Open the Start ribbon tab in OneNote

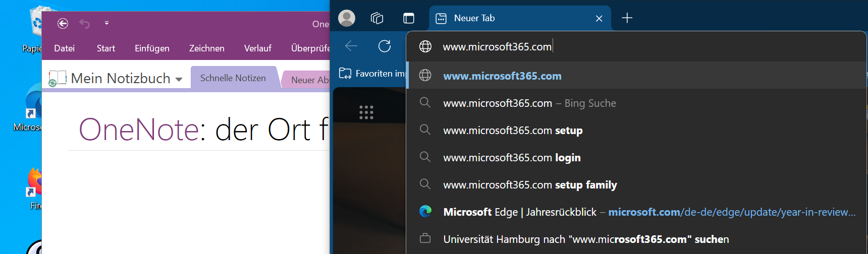click(106, 48)
